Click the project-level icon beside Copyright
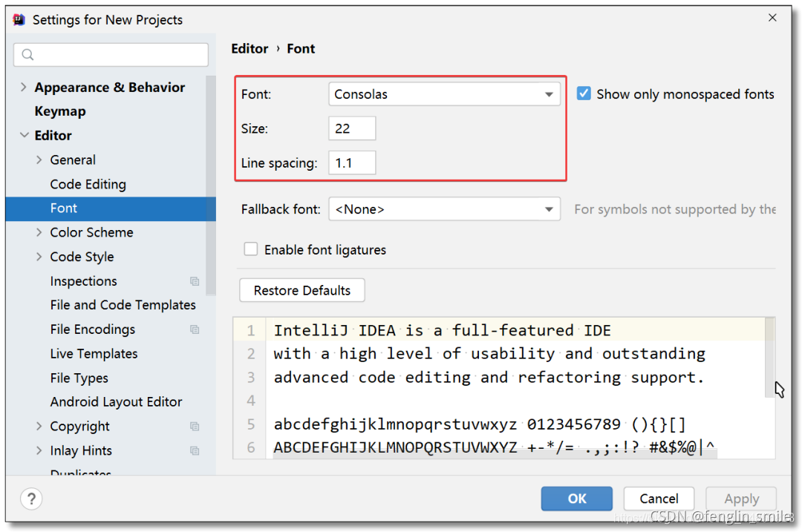Viewport: 802px width, 532px height. [x=195, y=426]
